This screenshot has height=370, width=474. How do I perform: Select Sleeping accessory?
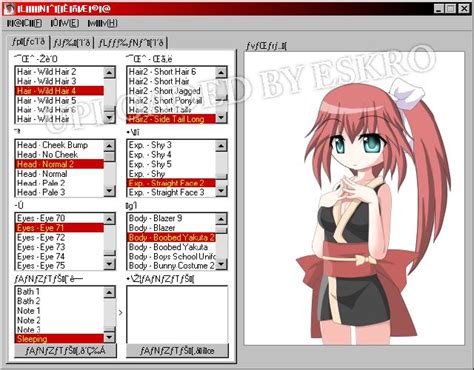(60, 339)
